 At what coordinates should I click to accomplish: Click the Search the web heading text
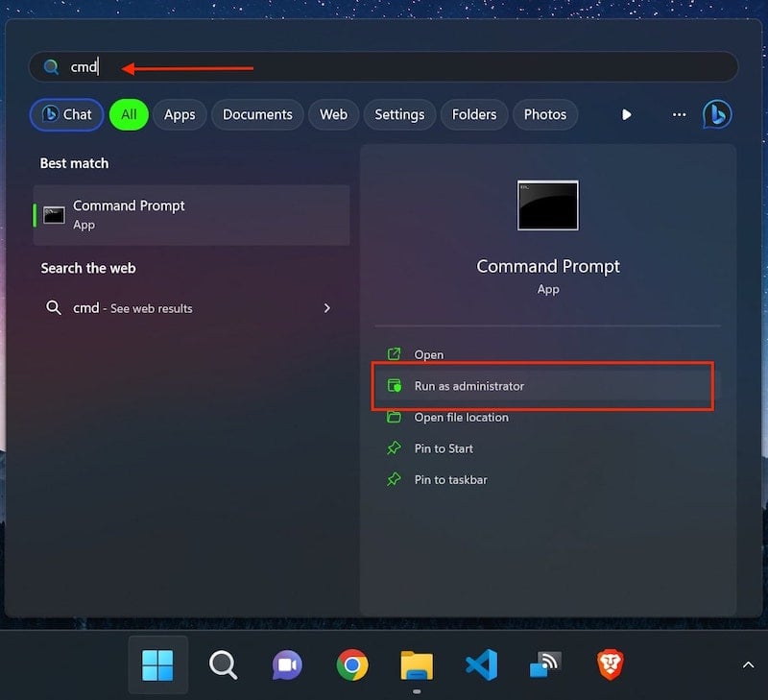tap(88, 268)
